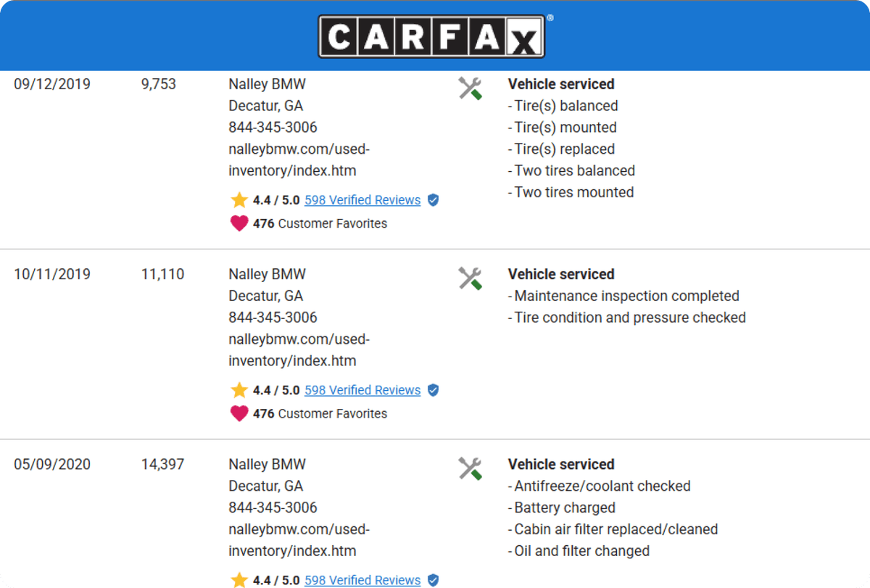Click the gold star rating in the 09/12/2019 entry
Viewport: 870px width, 588px height.
(x=239, y=200)
